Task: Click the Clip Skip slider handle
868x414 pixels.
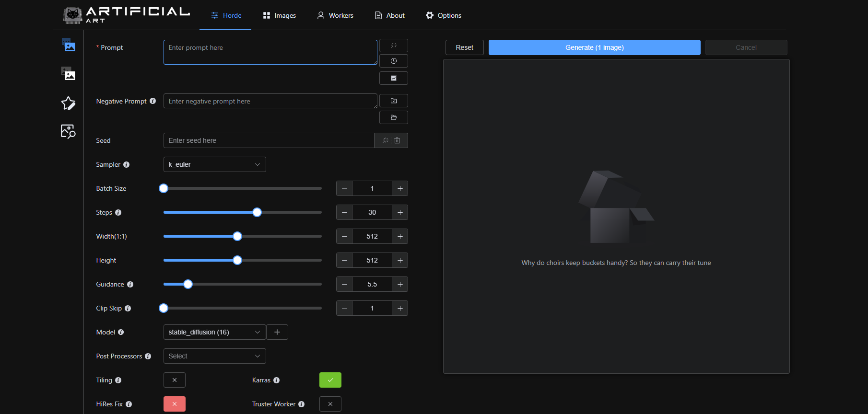Action: pos(164,308)
